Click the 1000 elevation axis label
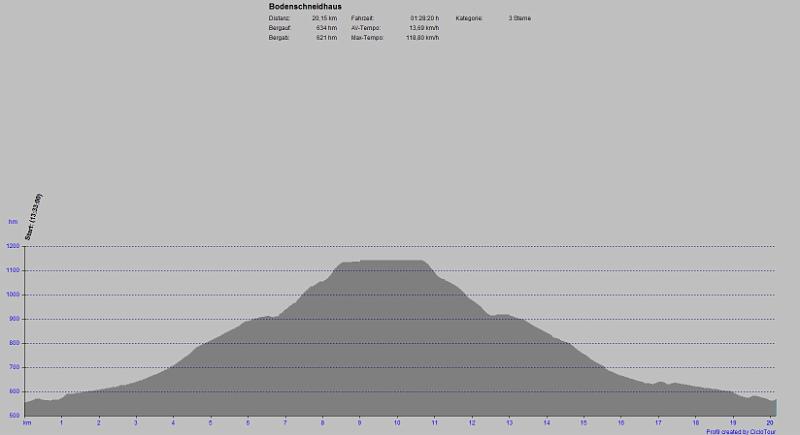The width and height of the screenshot is (800, 435). point(13,295)
